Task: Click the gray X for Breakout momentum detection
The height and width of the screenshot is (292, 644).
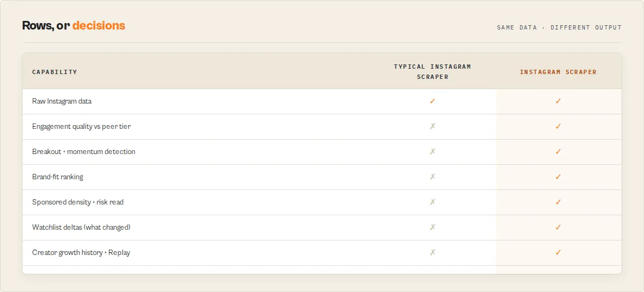Action: pos(433,151)
